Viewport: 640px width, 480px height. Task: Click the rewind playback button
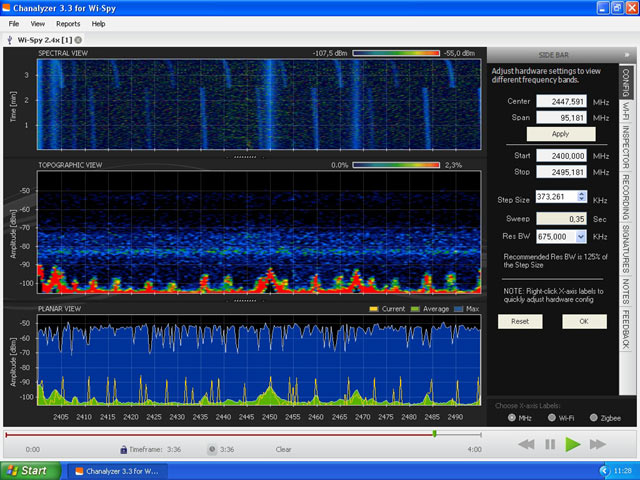tap(526, 444)
